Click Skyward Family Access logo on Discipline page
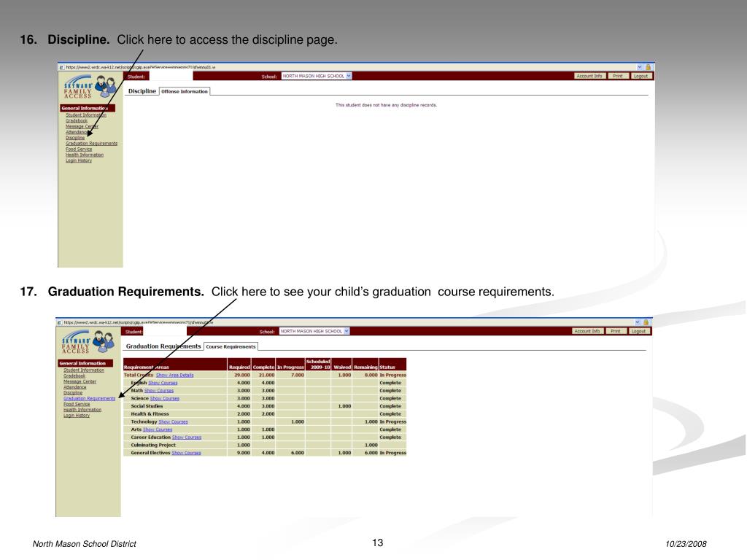Viewport: 747px width, 560px height. click(90, 86)
